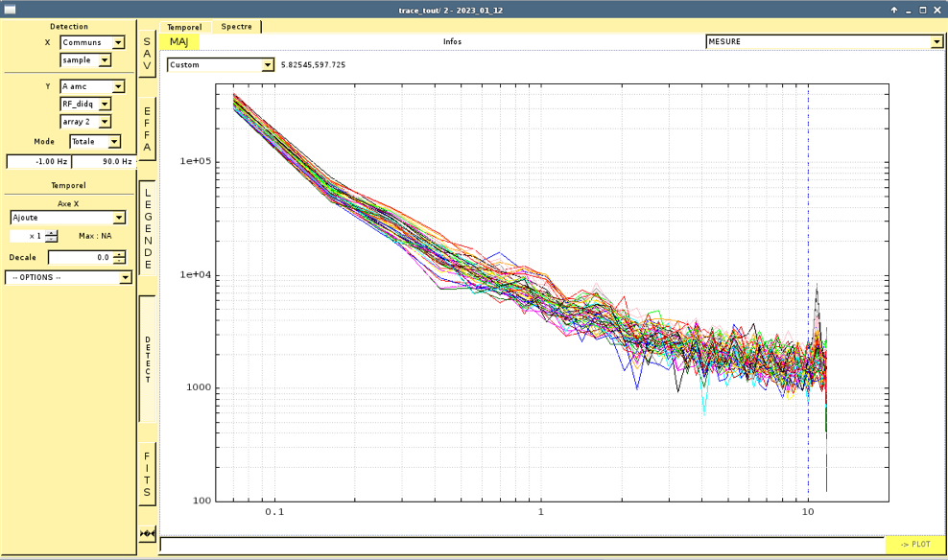Click the -> PLOT button
Viewport: 948px width, 560px height.
click(x=914, y=545)
